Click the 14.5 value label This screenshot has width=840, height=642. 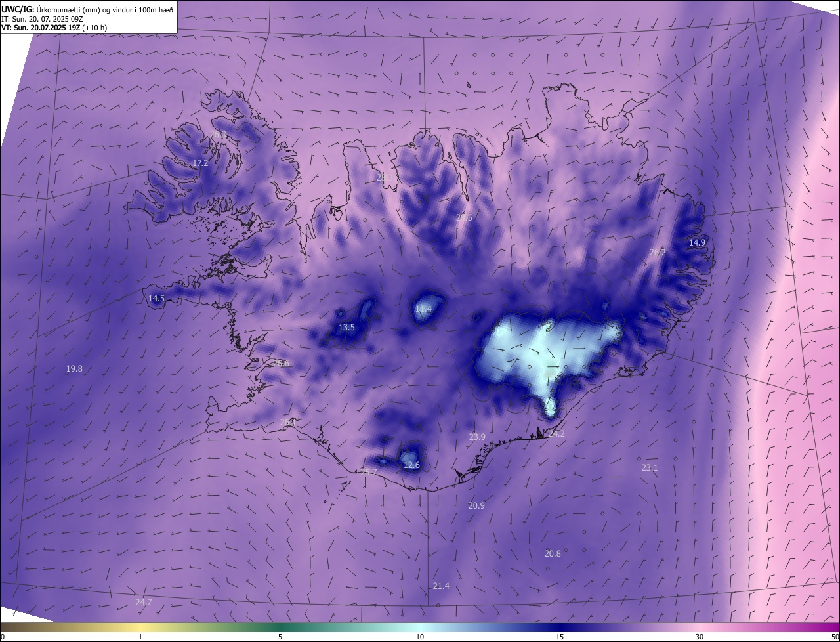click(x=156, y=298)
